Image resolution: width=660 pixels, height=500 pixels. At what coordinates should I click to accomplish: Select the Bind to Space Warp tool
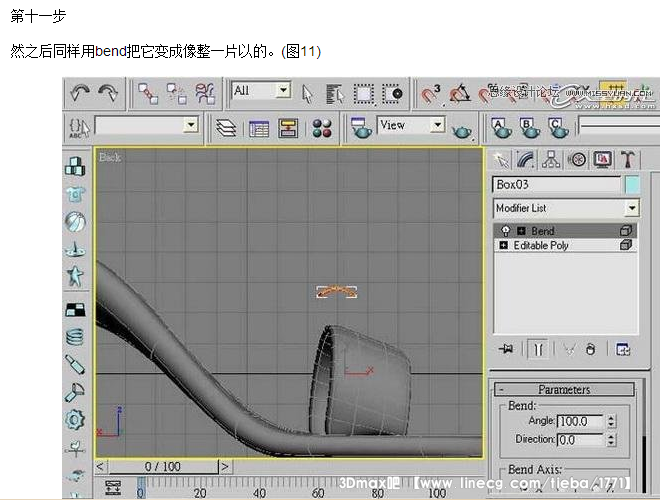(205, 93)
